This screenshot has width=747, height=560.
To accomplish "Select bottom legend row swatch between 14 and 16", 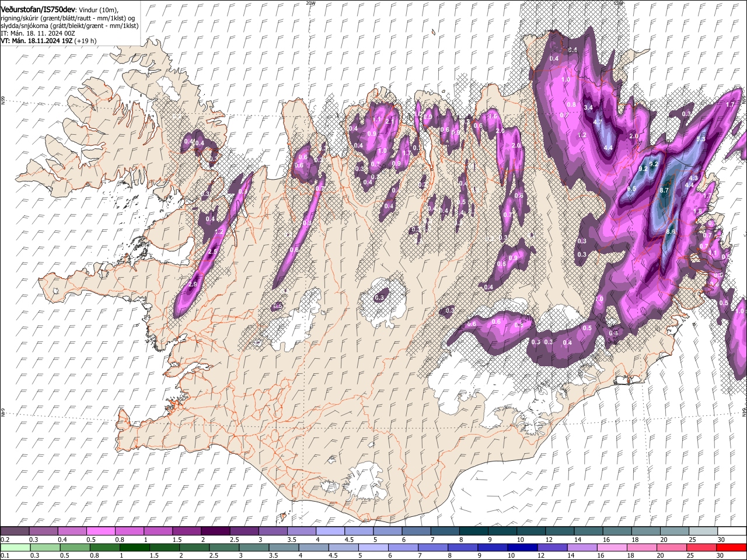I will click(x=582, y=547).
